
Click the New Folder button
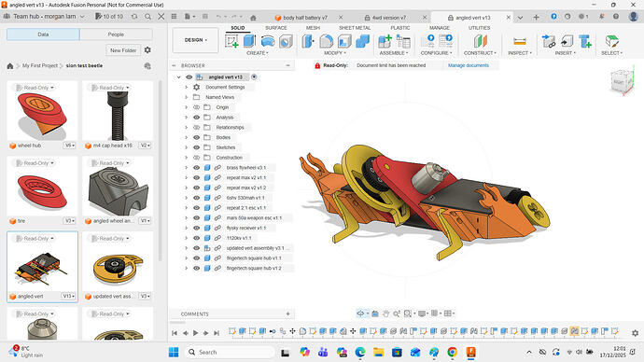point(123,50)
